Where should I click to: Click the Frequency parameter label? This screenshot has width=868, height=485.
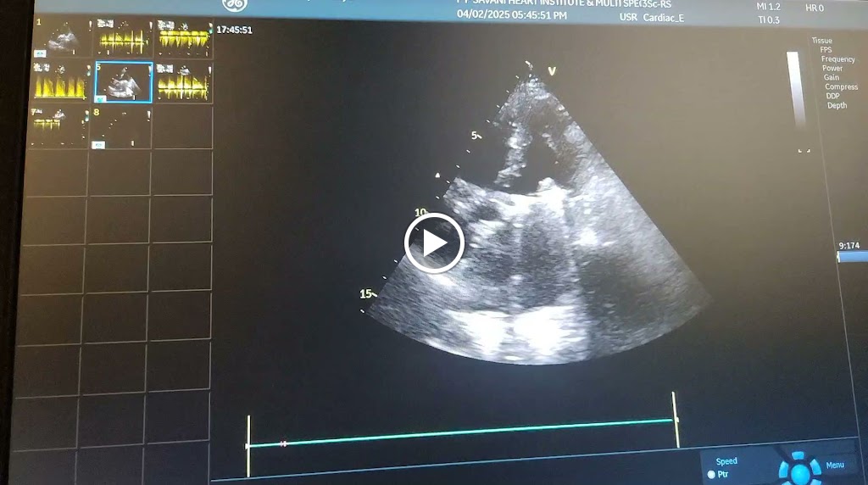click(837, 59)
